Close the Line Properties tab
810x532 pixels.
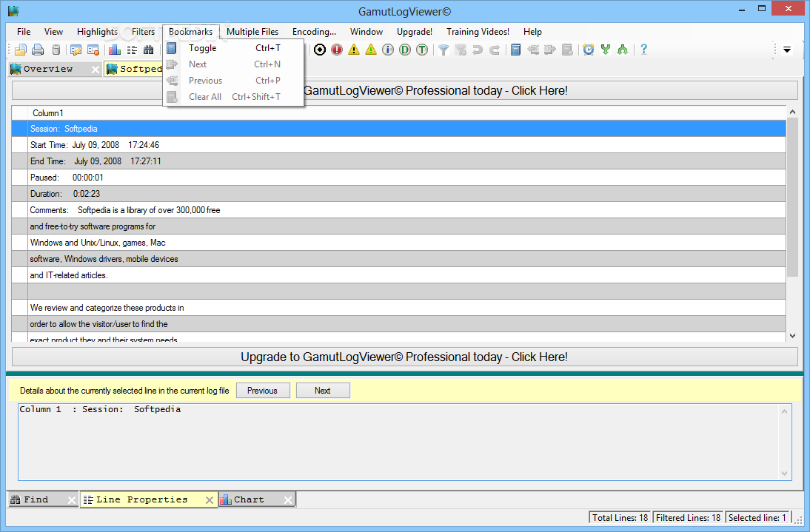(x=210, y=500)
